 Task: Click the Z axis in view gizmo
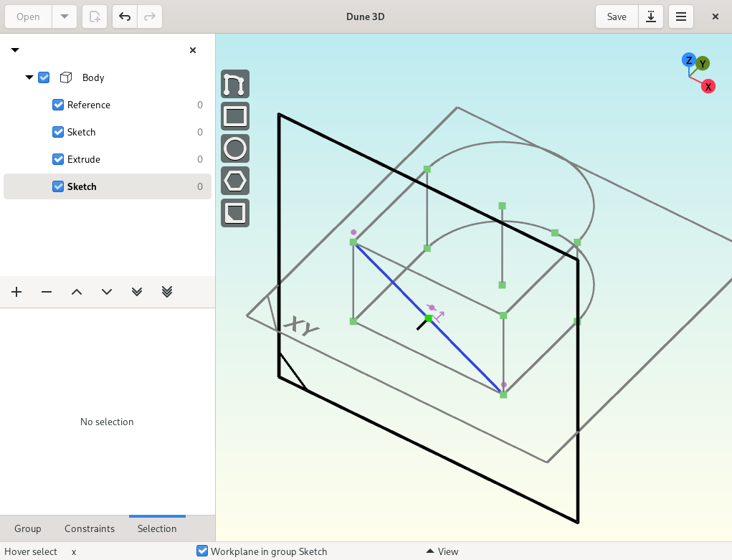(688, 60)
